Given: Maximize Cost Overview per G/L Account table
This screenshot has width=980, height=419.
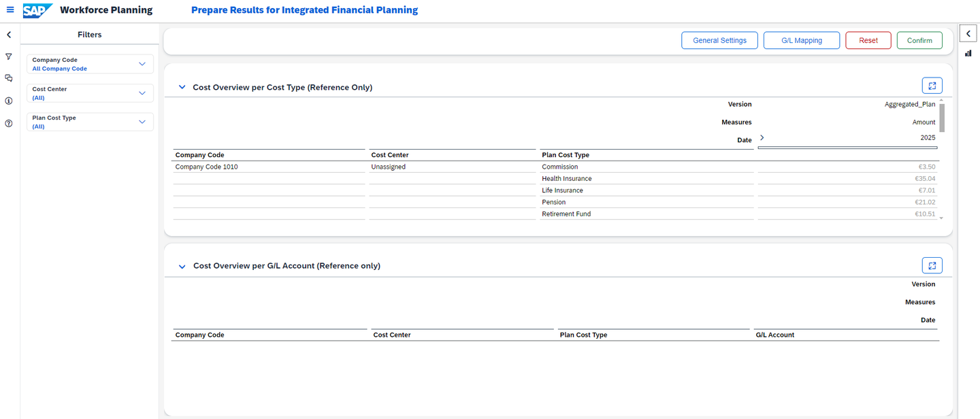Looking at the screenshot, I should point(932,265).
